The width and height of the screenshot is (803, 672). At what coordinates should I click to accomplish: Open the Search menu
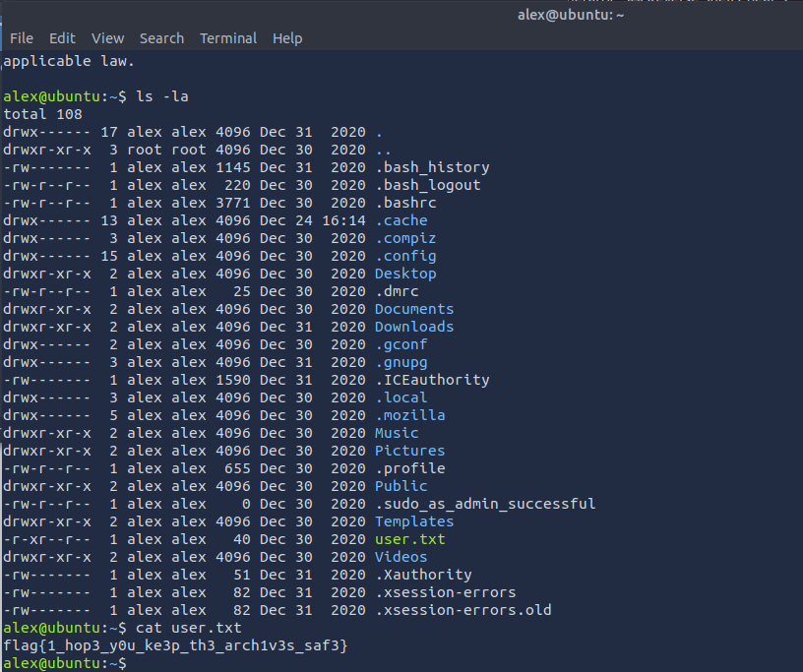161,38
